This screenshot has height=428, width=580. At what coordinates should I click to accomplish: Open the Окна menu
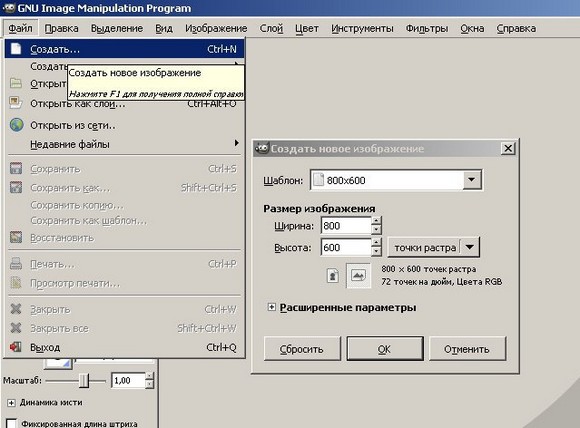pyautogui.click(x=472, y=28)
